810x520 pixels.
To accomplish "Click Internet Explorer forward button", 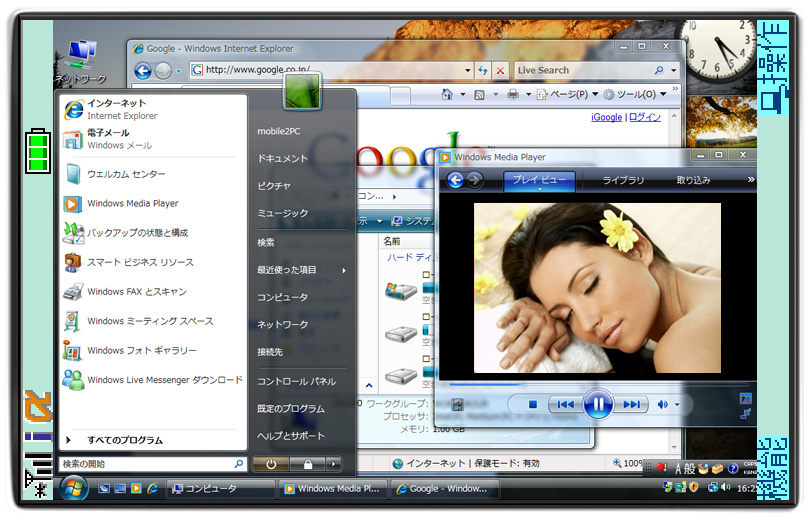I will tap(163, 70).
